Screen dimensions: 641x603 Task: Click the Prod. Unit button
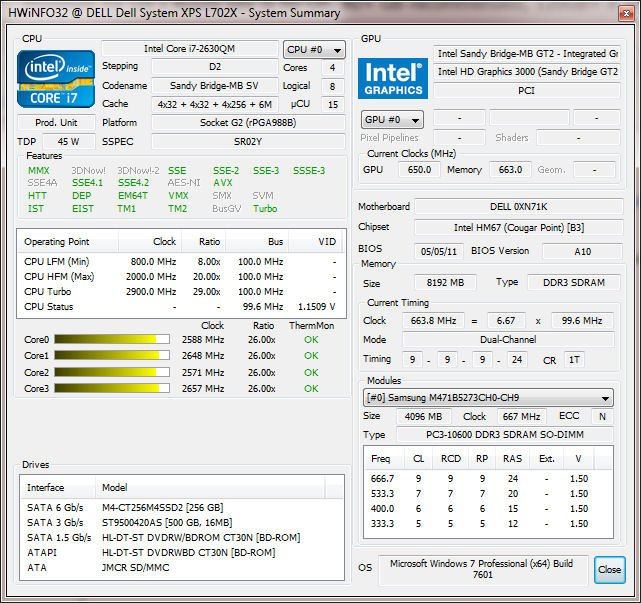pos(56,123)
